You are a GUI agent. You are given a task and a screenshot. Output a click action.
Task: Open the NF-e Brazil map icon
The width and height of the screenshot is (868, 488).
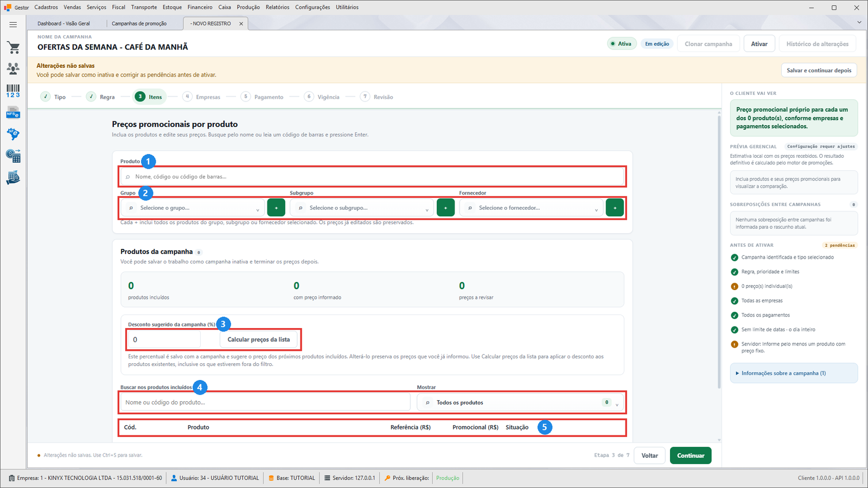point(13,134)
